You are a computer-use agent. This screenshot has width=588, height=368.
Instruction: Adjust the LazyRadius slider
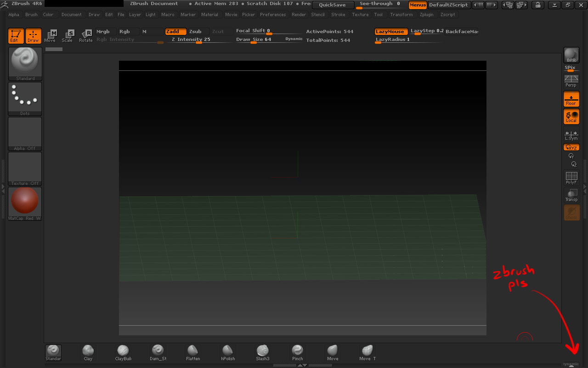pos(407,40)
